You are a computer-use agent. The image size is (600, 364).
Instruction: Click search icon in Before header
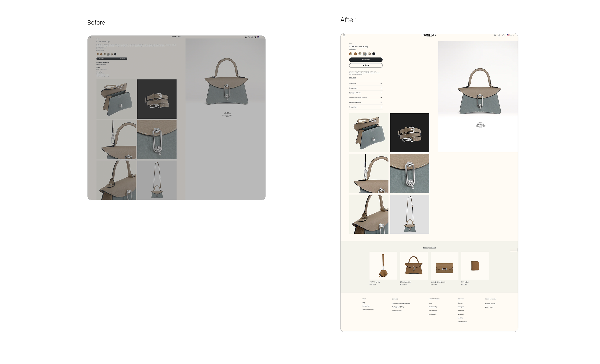click(249, 37)
